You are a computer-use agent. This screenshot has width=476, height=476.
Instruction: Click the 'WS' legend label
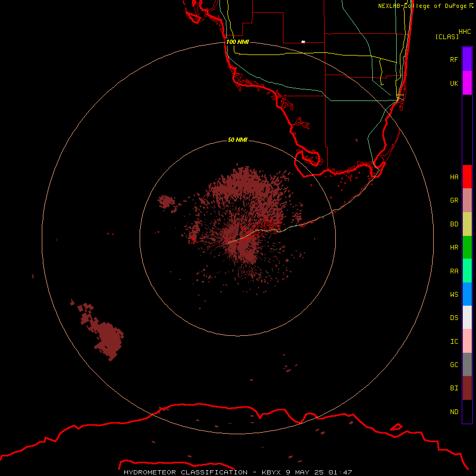454,294
